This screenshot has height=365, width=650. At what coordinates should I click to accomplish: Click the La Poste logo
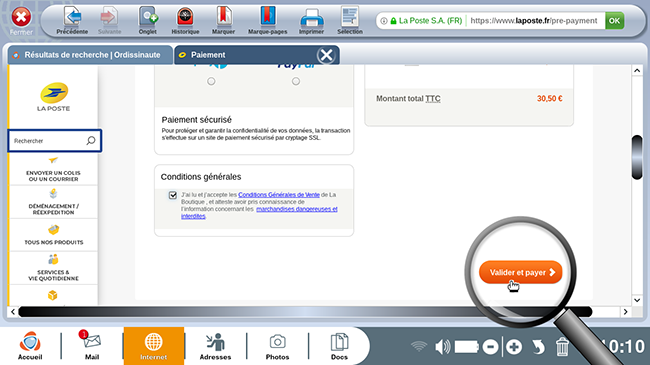53,97
